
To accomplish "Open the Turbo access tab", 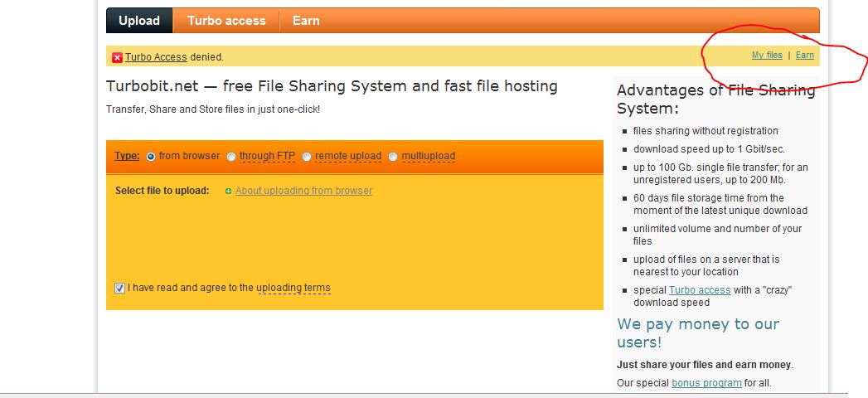I will click(x=226, y=21).
